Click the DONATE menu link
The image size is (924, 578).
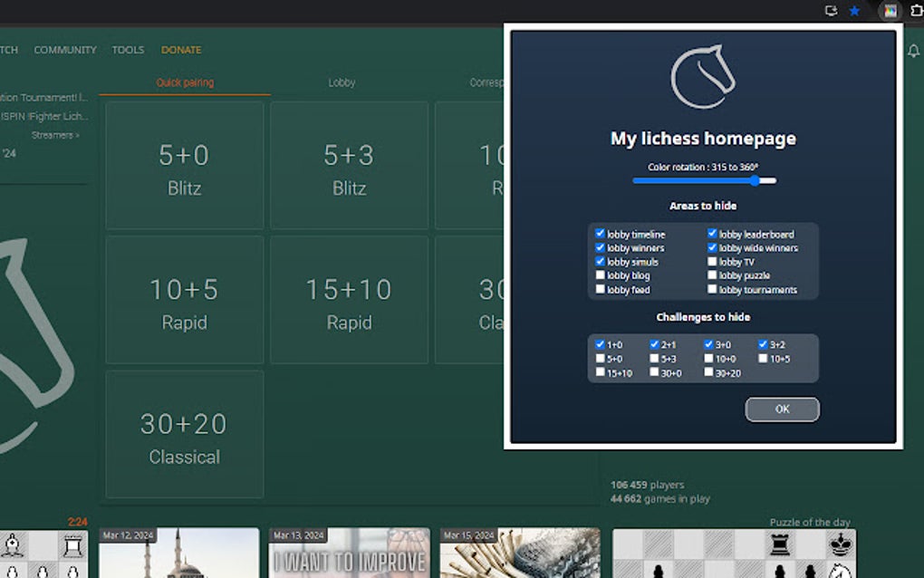coord(181,50)
